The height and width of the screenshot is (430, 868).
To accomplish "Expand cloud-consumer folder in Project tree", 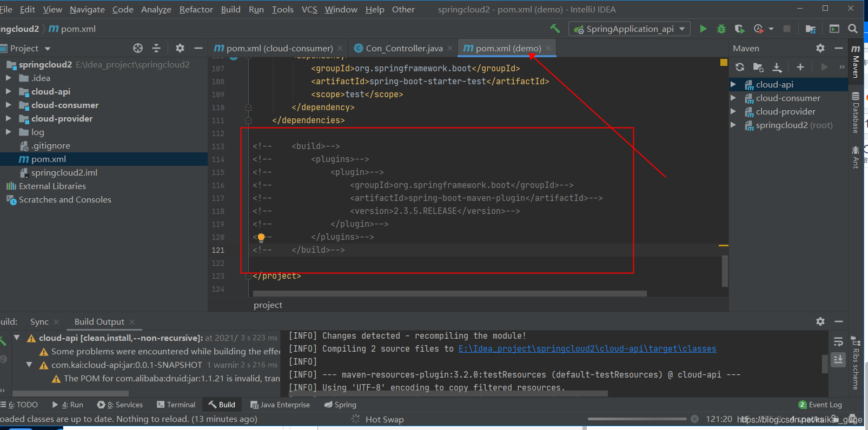I will [8, 105].
